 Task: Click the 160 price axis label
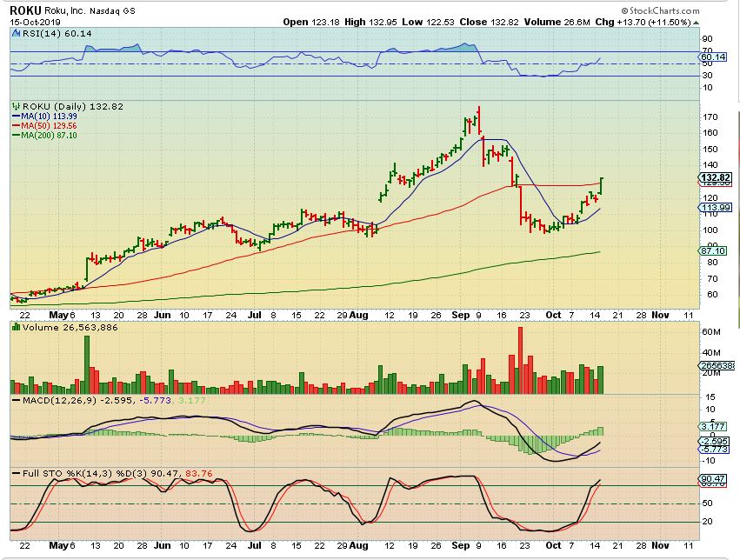[x=710, y=132]
